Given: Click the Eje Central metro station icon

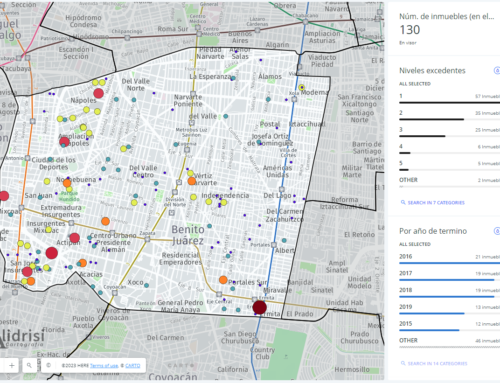Looking at the screenshot, I should 219,294.
